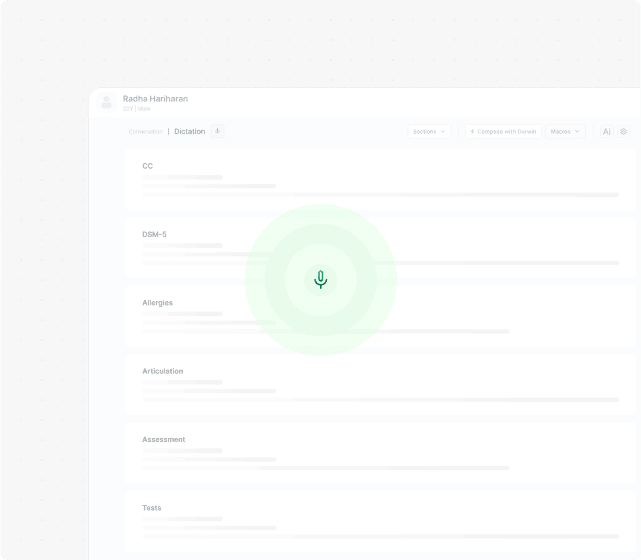
Task: Open patient name Radha Hariharan
Action: (155, 99)
